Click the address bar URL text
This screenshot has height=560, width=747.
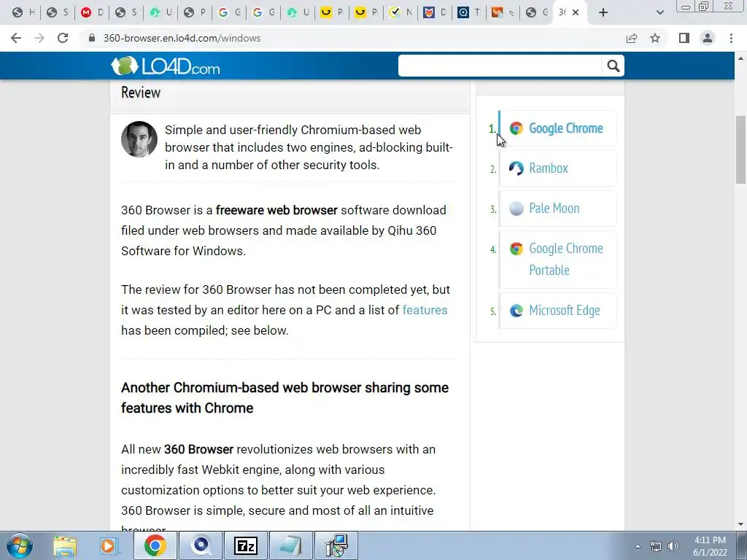click(182, 38)
